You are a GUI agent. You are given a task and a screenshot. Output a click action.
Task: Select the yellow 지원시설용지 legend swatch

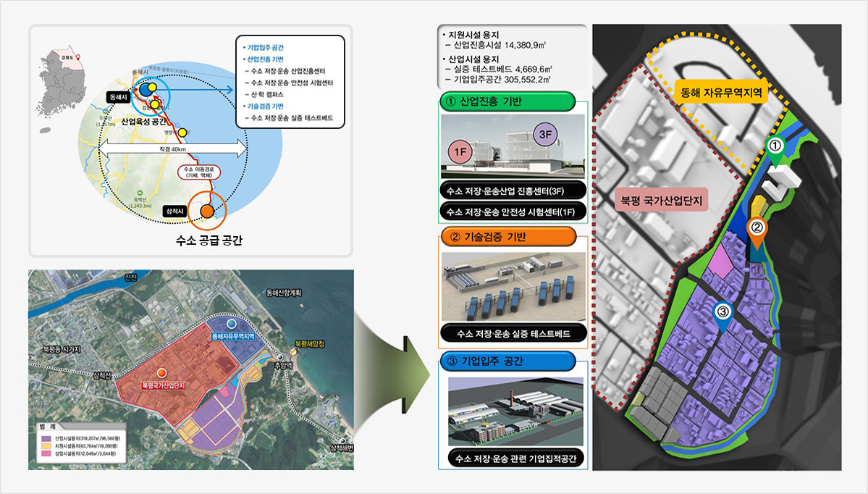[47, 445]
